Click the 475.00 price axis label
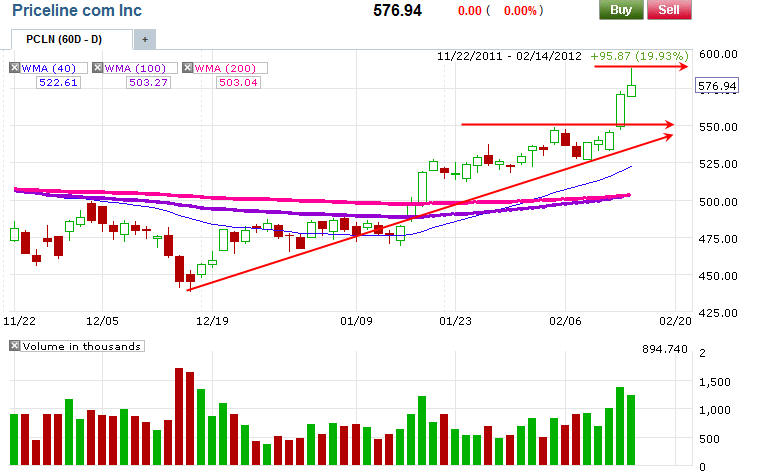This screenshot has height=474, width=758. pos(718,239)
